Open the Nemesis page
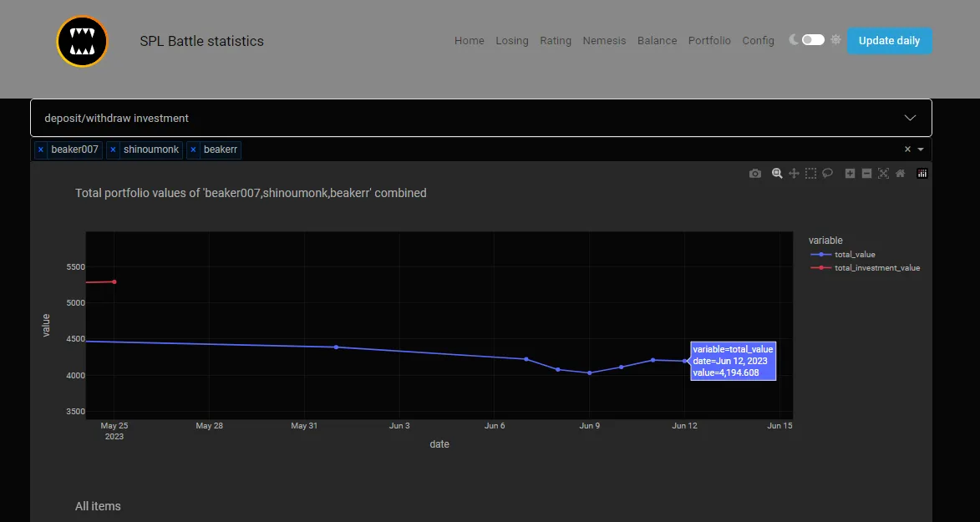Screen dimensions: 980x522 click(x=604, y=41)
